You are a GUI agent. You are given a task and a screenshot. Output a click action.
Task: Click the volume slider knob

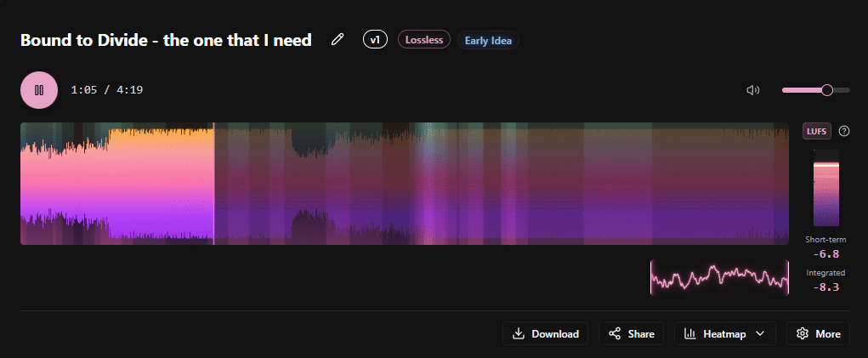tap(827, 90)
